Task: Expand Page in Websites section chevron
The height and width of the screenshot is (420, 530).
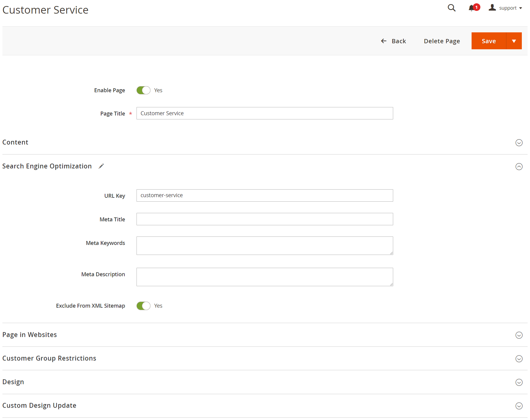Action: click(x=519, y=335)
